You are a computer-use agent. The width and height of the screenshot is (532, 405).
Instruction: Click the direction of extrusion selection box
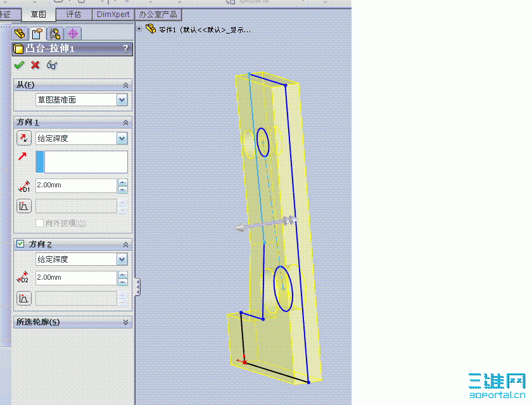point(82,162)
